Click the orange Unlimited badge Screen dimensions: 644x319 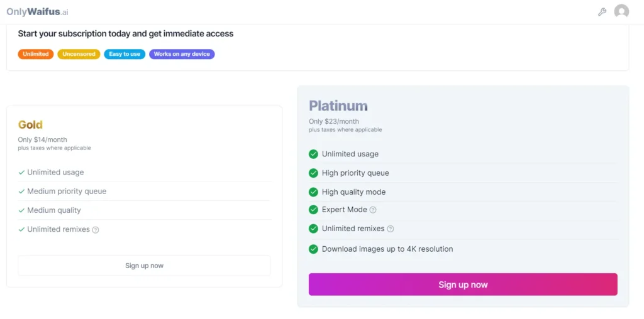pyautogui.click(x=36, y=54)
